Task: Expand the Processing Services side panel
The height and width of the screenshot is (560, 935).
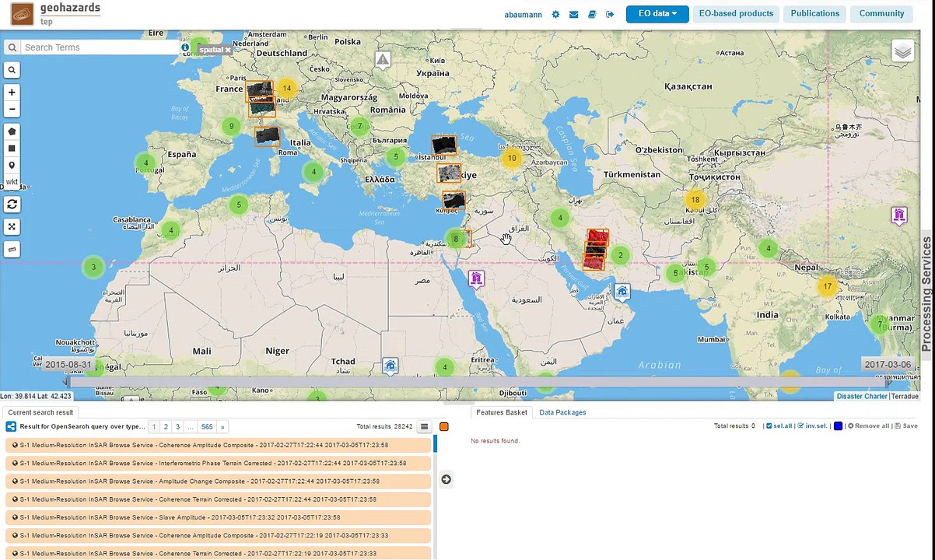Action: click(x=926, y=294)
